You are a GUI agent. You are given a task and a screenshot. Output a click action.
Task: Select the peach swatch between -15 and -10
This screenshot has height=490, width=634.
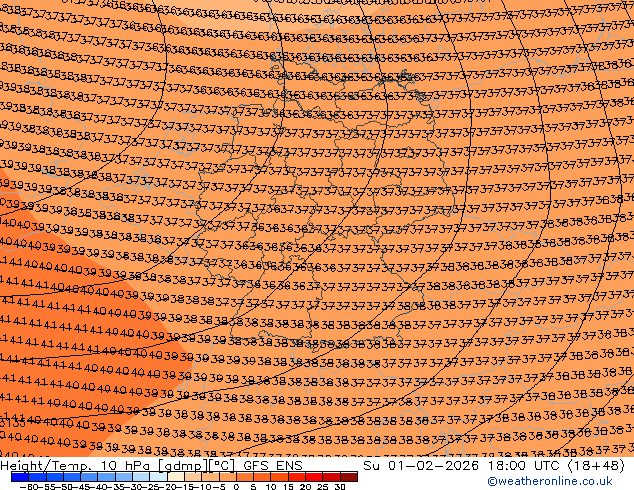193,477
